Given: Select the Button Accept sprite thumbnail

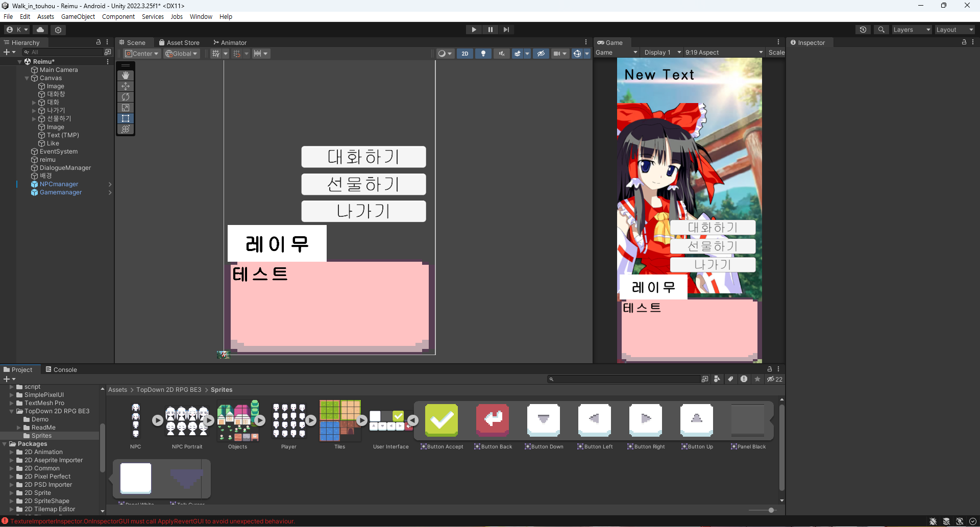Looking at the screenshot, I should (x=442, y=420).
